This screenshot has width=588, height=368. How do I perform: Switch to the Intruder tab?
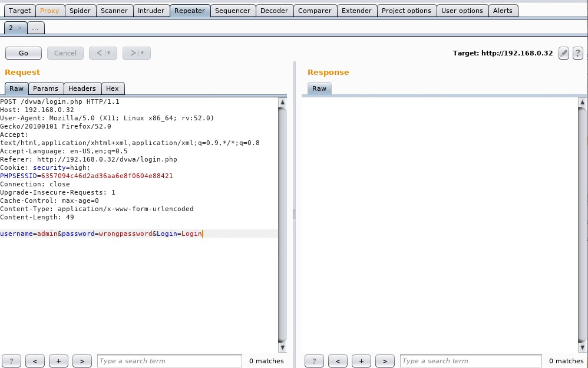pyautogui.click(x=151, y=11)
